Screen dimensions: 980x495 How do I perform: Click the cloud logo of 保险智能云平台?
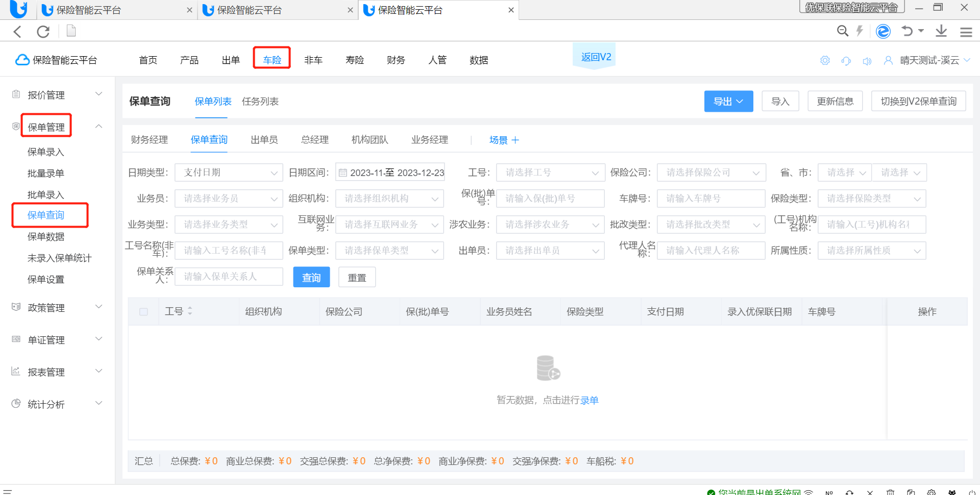tap(22, 60)
